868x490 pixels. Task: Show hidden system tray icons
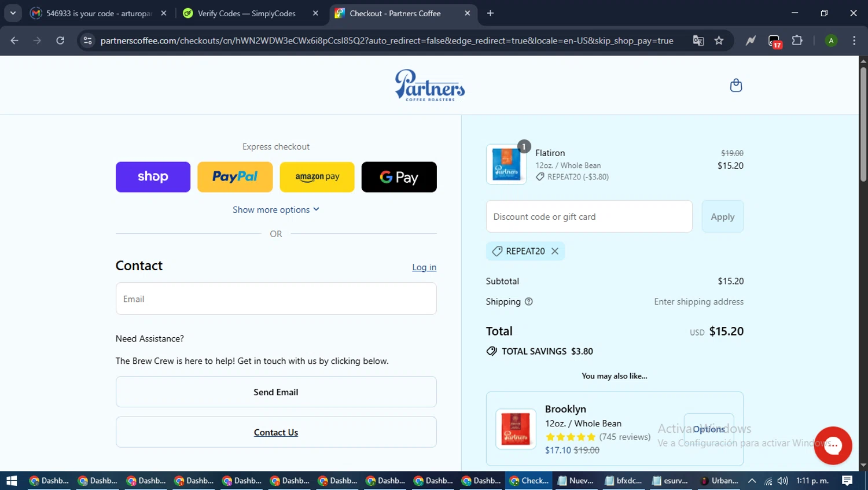752,481
